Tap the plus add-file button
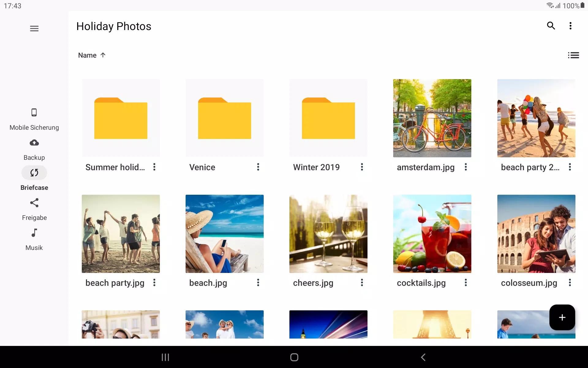 562,317
